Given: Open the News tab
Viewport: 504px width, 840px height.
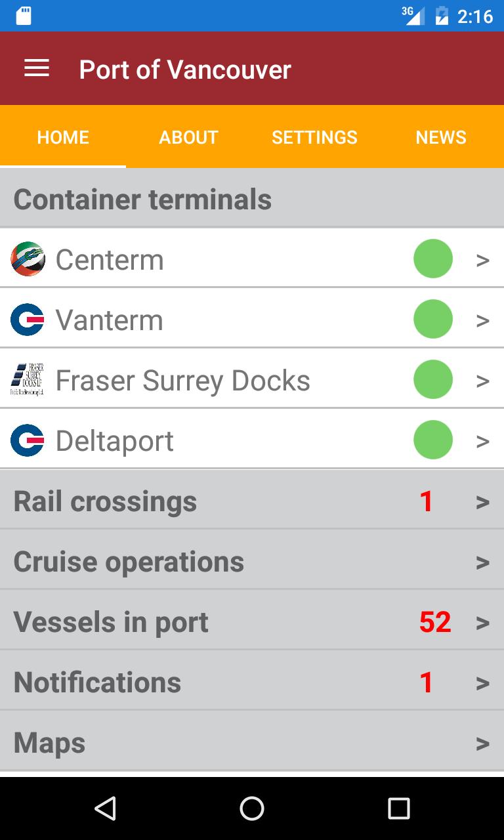Looking at the screenshot, I should pos(441,136).
